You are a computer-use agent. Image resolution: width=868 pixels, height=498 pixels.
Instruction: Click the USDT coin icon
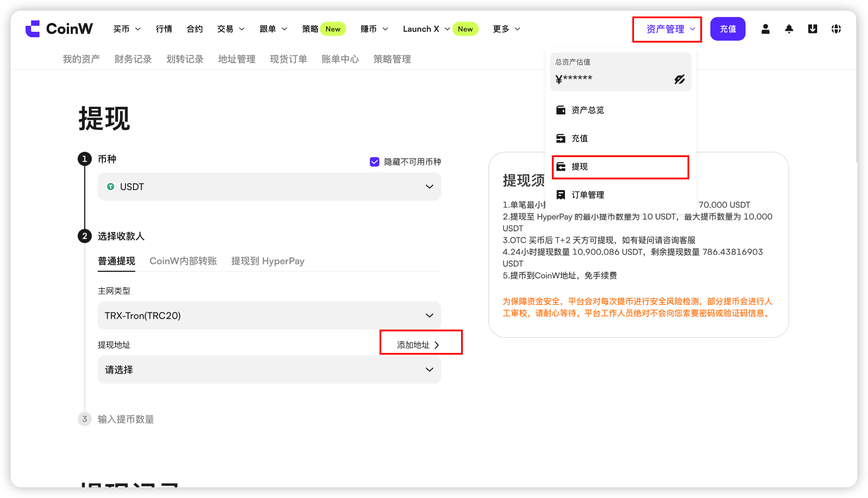point(111,186)
